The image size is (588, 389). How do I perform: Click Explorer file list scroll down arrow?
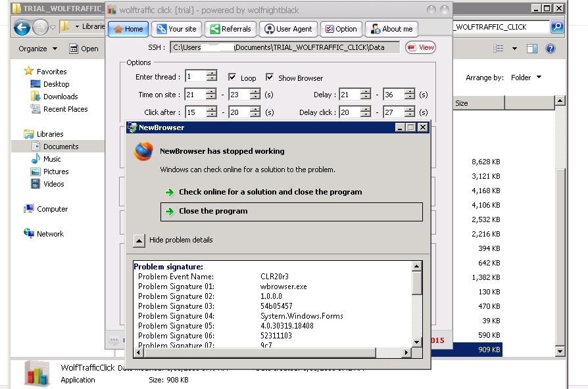pyautogui.click(x=560, y=351)
